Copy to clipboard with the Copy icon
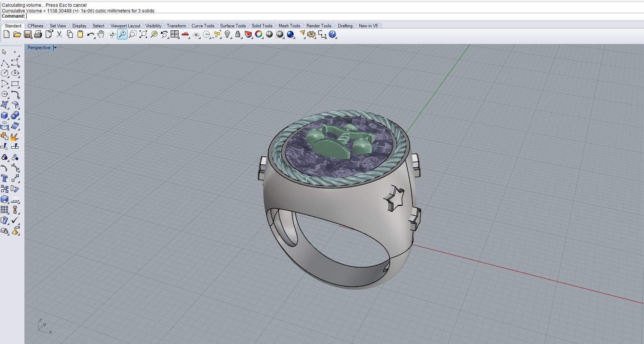 pyautogui.click(x=70, y=35)
